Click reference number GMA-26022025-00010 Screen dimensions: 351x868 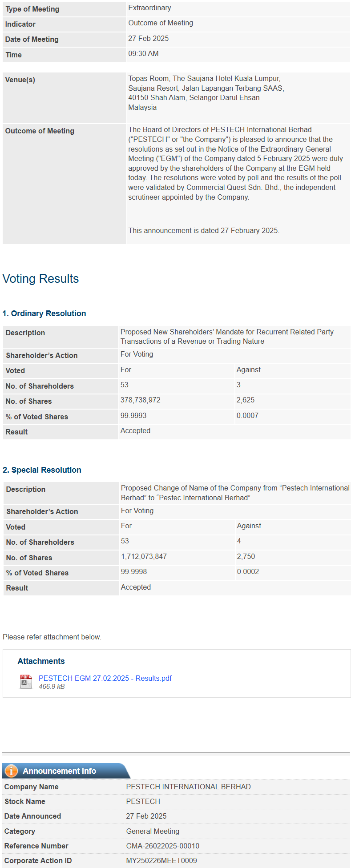163,846
